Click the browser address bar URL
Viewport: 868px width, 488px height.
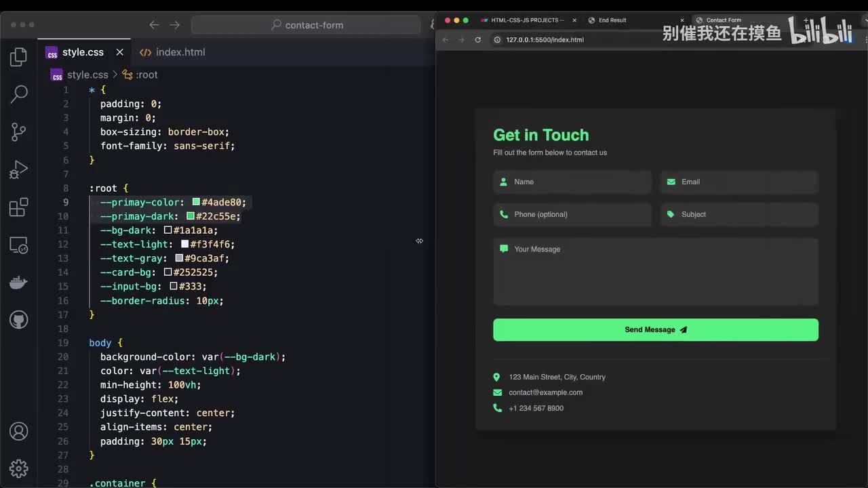545,40
